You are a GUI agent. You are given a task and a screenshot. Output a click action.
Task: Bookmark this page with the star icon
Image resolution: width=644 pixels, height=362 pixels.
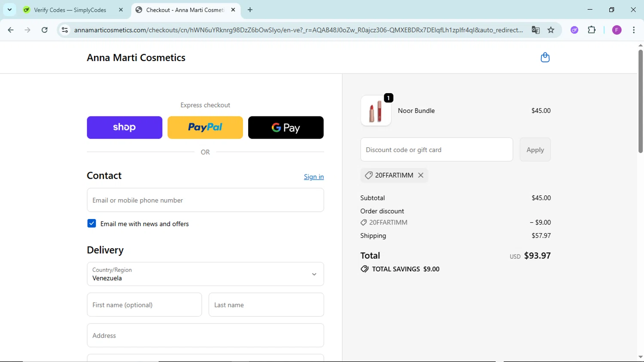coord(551,30)
